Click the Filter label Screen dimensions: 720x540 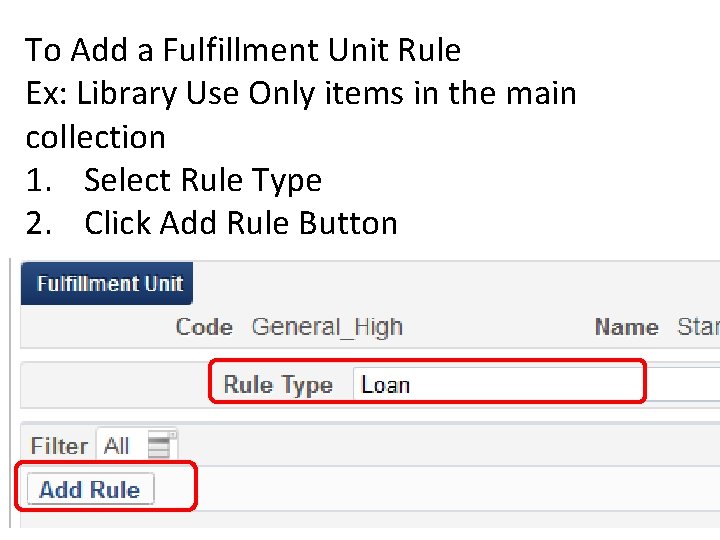58,445
